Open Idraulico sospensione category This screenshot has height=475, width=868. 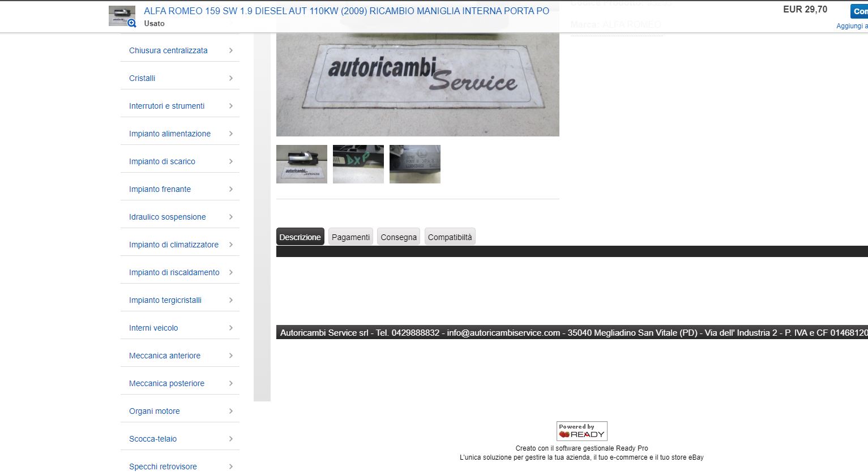pyautogui.click(x=167, y=217)
